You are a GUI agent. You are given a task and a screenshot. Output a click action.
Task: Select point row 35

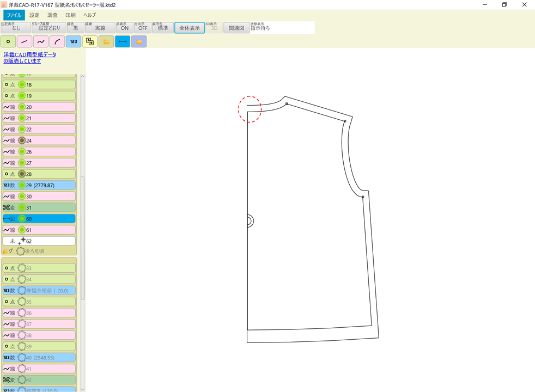(x=39, y=302)
